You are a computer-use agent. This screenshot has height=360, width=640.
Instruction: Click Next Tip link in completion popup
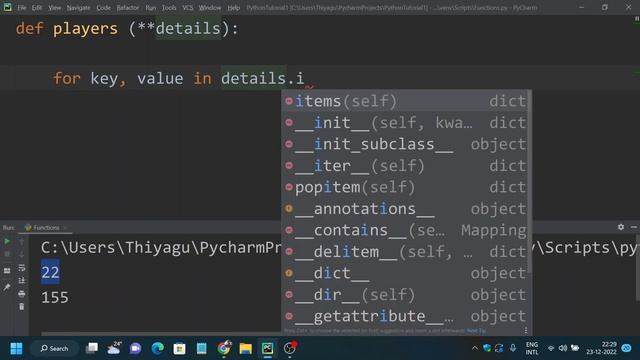(x=476, y=331)
